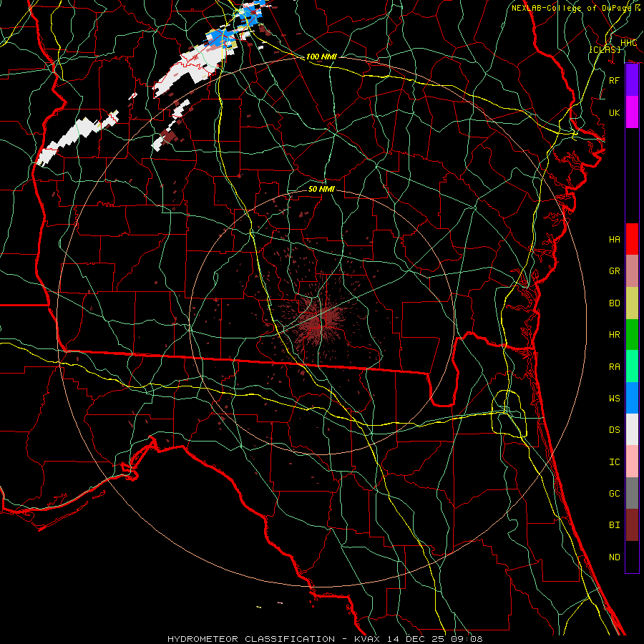This screenshot has width=644, height=644.
Task: Click the BD legend label
Action: click(x=615, y=303)
